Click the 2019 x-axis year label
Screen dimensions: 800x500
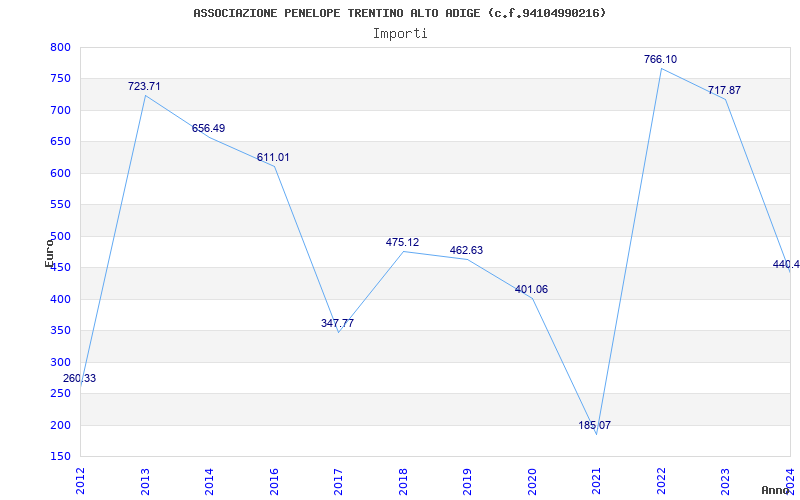click(x=467, y=481)
